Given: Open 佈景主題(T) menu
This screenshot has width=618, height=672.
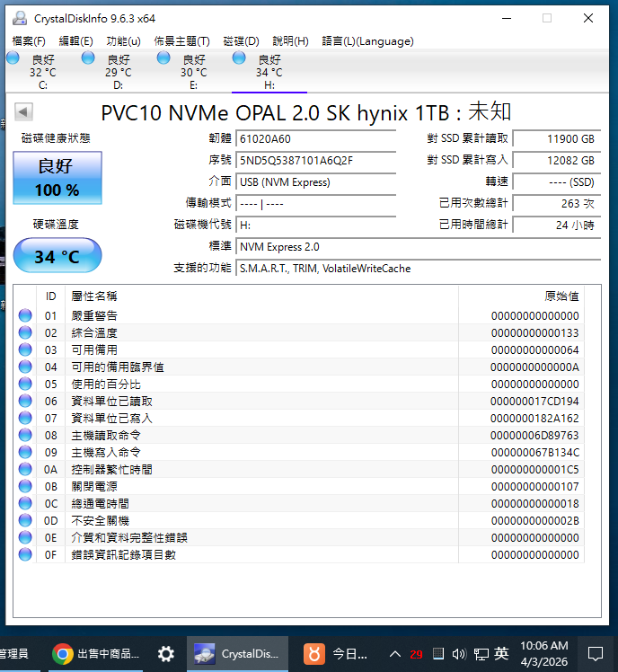Looking at the screenshot, I should point(182,41).
